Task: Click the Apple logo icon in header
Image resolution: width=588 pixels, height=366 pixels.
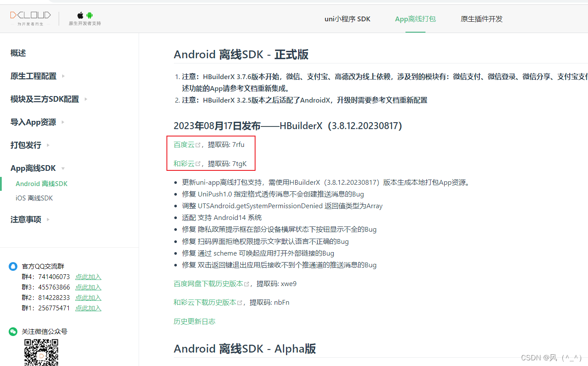Action: 80,15
